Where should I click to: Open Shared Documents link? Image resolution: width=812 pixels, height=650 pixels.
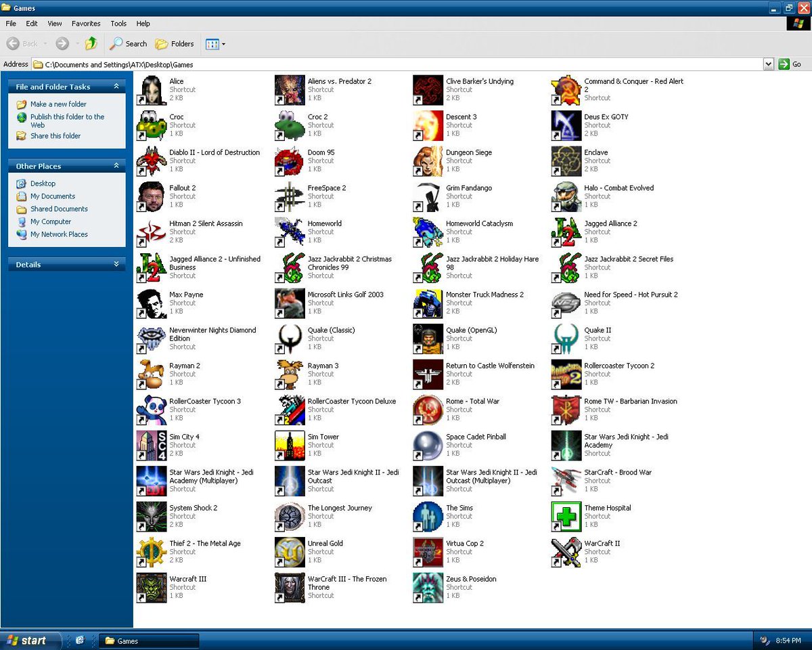pos(59,209)
